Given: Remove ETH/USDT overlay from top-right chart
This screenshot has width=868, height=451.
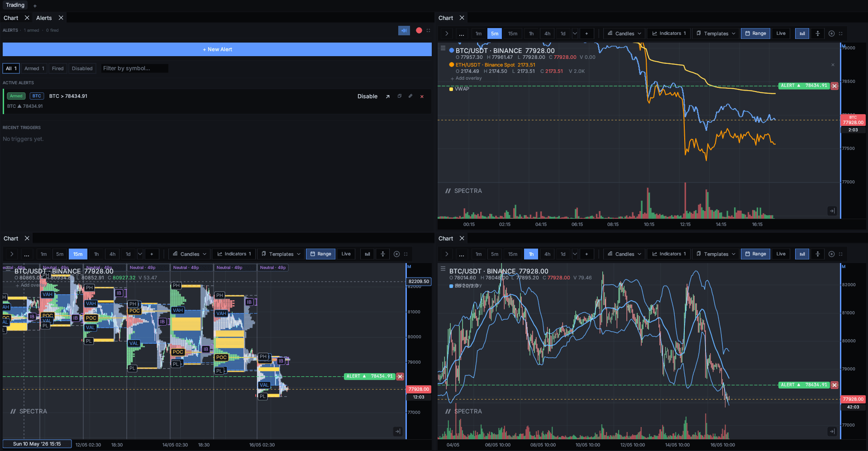Looking at the screenshot, I should point(833,65).
